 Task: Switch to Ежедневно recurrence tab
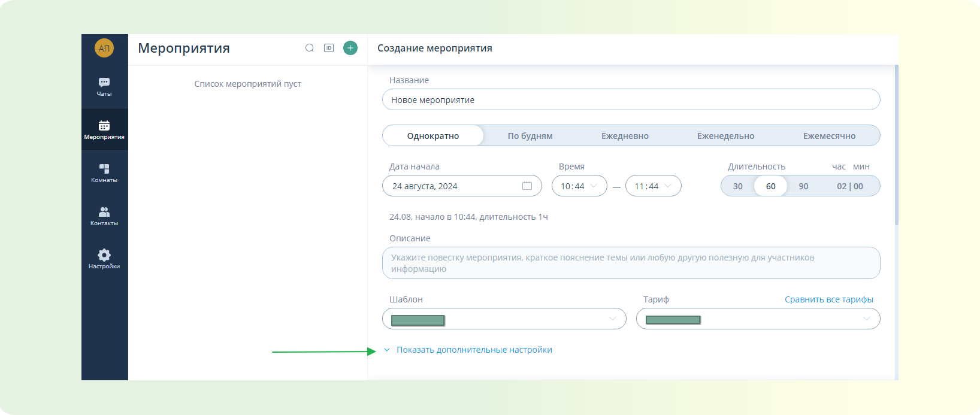tap(625, 136)
